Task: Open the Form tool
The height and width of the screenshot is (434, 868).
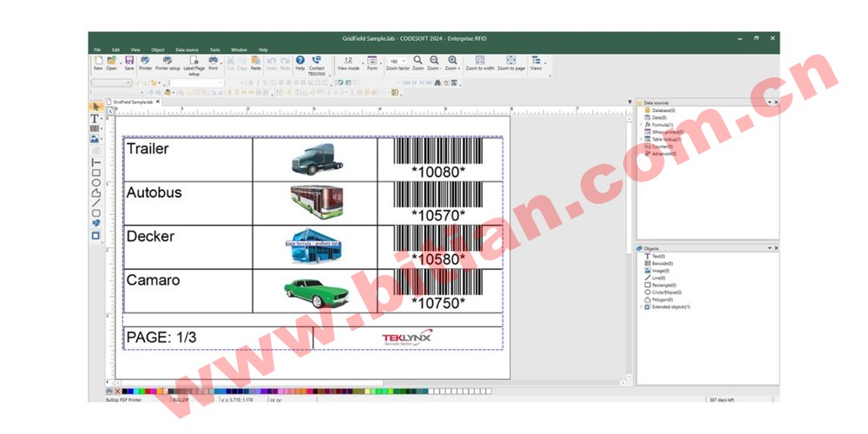Action: pos(372,63)
